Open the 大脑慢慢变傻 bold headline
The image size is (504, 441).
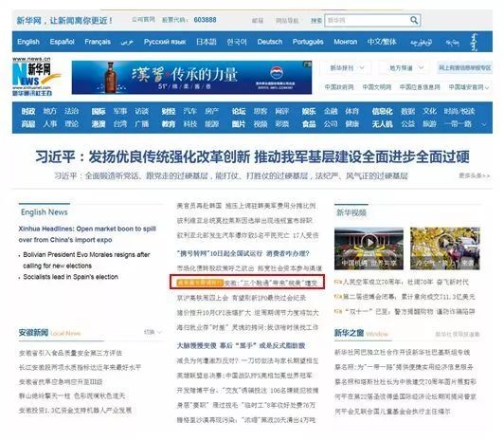tap(241, 346)
